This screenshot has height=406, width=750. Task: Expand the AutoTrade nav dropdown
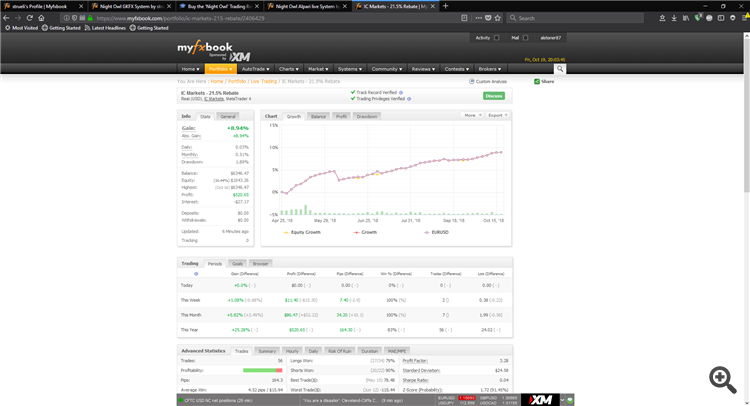tap(255, 69)
